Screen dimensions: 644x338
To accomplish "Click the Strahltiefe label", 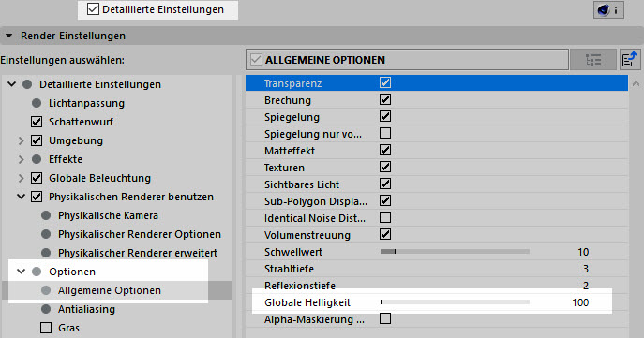I will pyautogui.click(x=289, y=269).
